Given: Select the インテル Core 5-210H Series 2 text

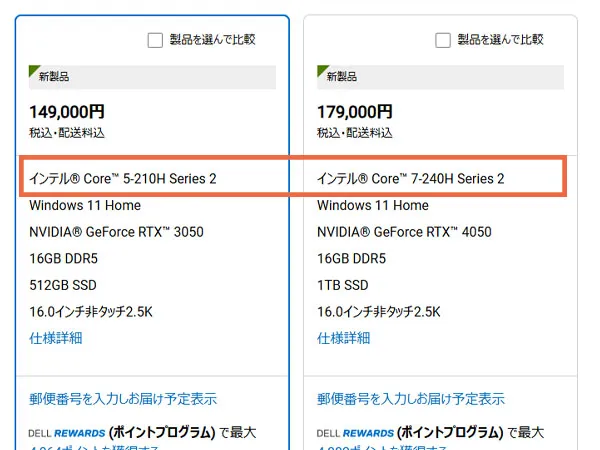Looking at the screenshot, I should point(123,179).
